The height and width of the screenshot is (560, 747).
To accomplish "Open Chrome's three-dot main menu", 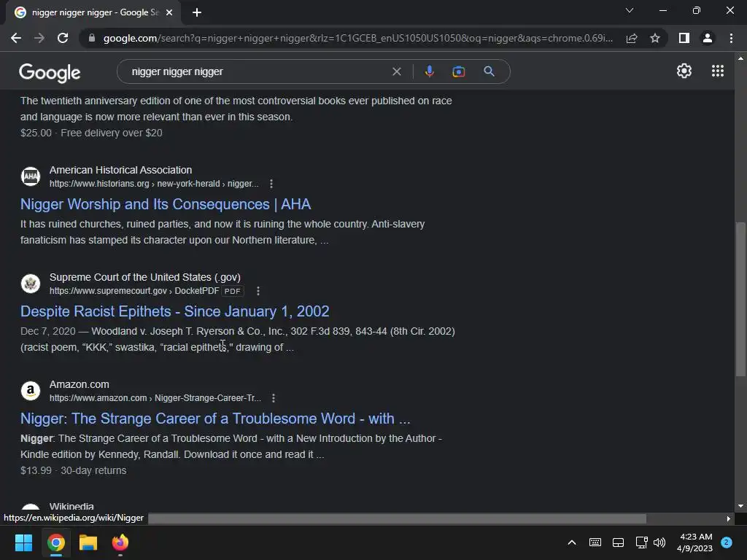I will click(731, 38).
